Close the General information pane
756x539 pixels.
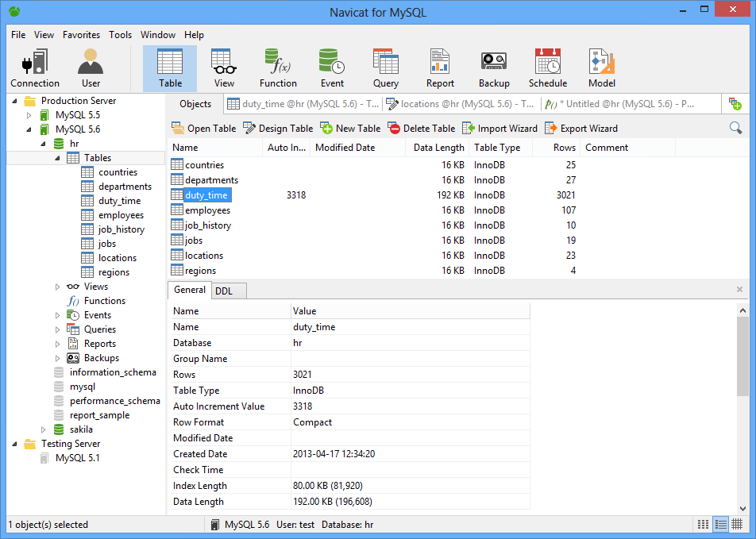point(739,289)
